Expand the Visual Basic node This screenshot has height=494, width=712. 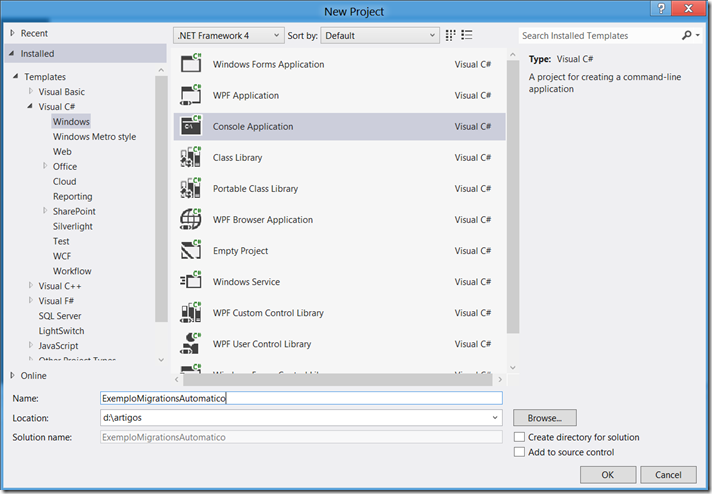pos(31,91)
